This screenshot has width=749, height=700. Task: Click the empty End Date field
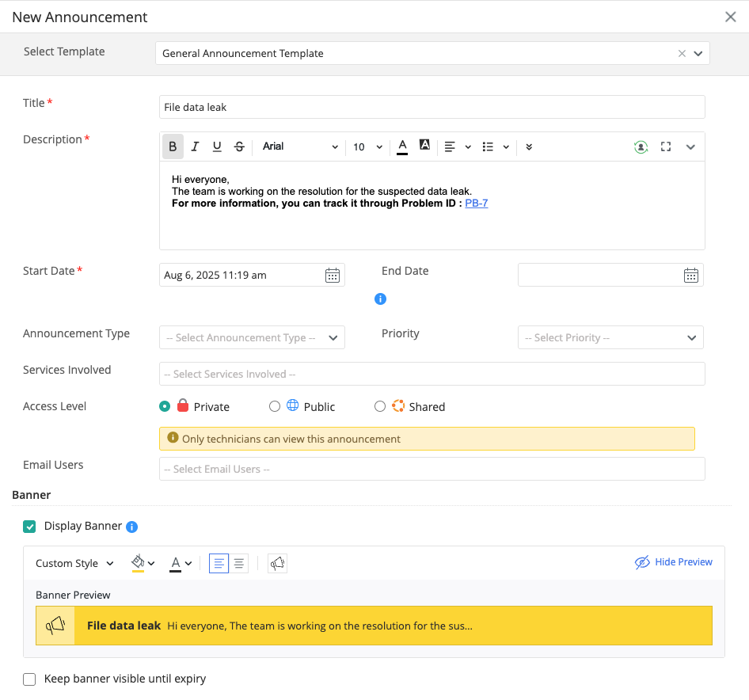tap(610, 275)
